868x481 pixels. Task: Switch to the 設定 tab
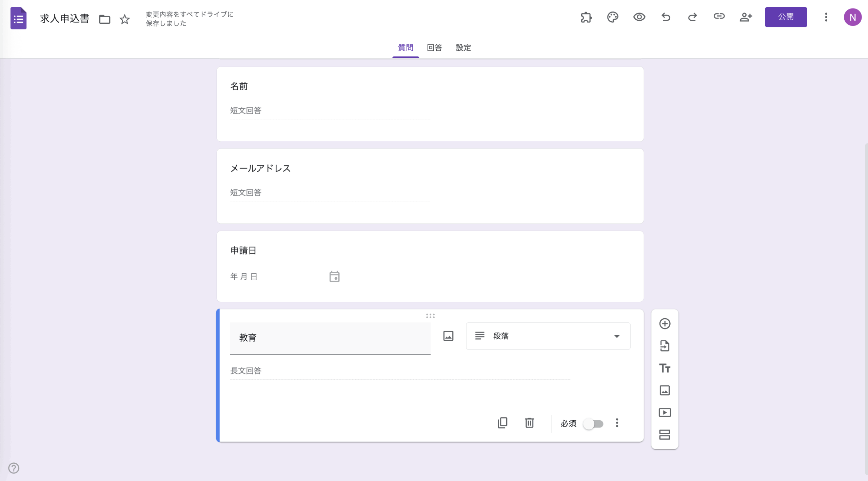[x=463, y=48]
